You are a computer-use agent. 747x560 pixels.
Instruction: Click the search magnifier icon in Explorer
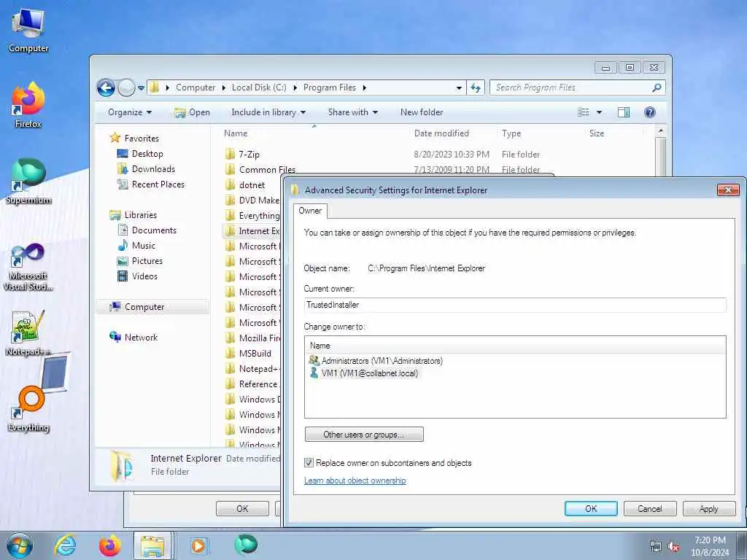tap(657, 87)
